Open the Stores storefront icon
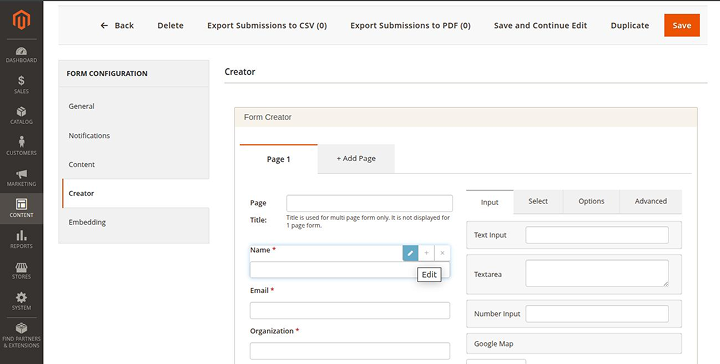 [x=21, y=267]
